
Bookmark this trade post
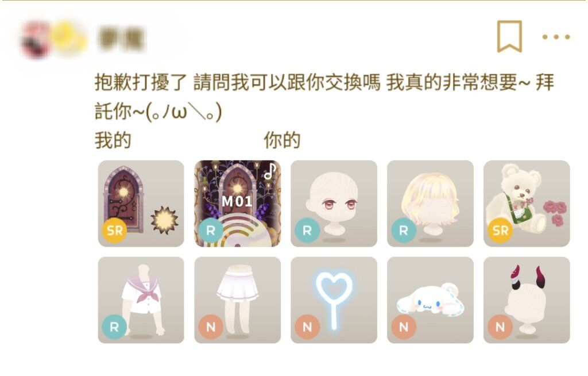tap(509, 36)
